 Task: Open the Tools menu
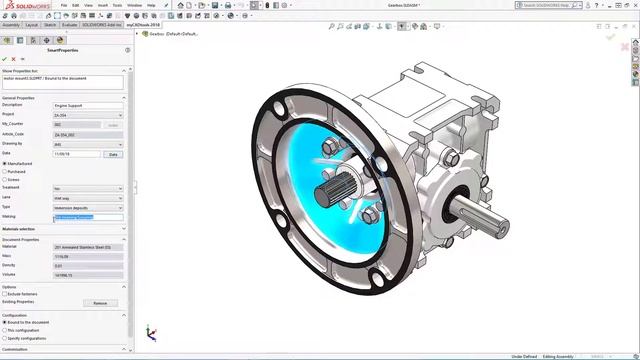point(117,5)
